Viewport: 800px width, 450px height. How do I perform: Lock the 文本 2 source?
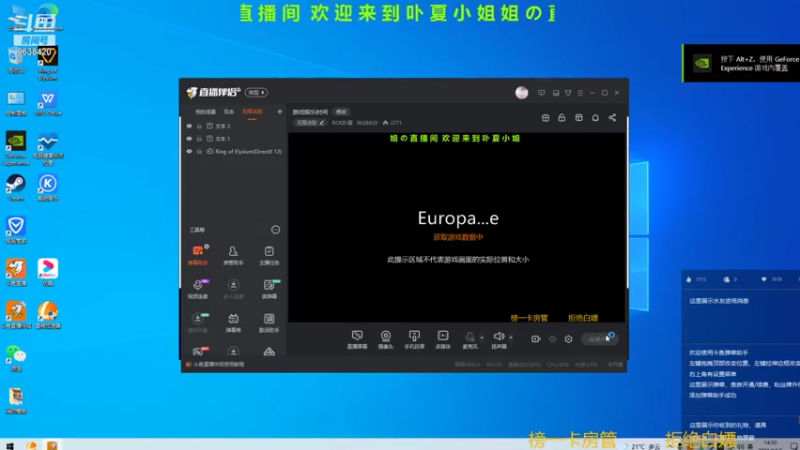(199, 126)
